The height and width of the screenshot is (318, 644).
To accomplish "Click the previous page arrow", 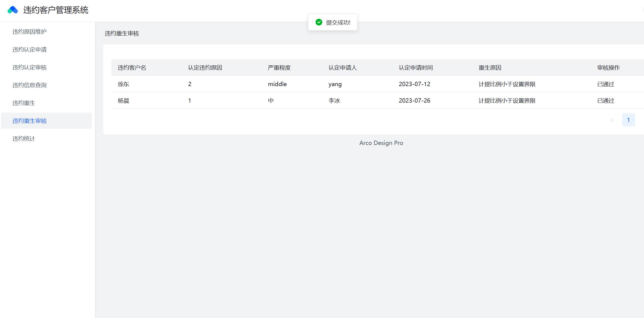I will (612, 120).
